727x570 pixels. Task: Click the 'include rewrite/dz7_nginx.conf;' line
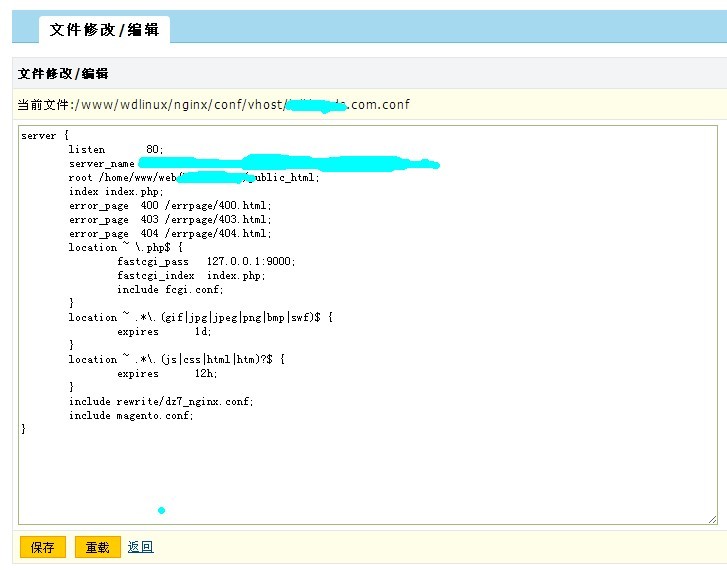[160, 401]
